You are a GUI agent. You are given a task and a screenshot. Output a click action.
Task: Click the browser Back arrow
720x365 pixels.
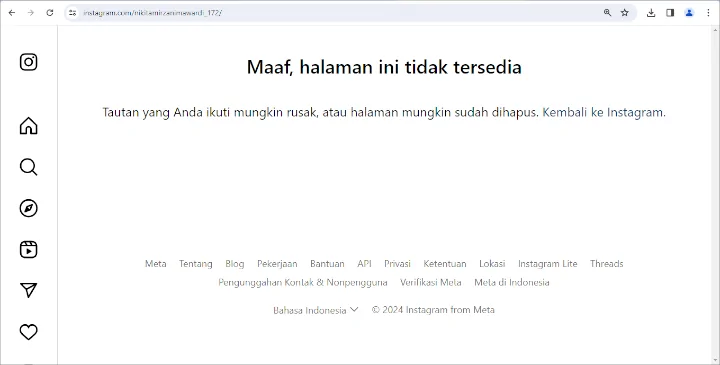pos(12,13)
